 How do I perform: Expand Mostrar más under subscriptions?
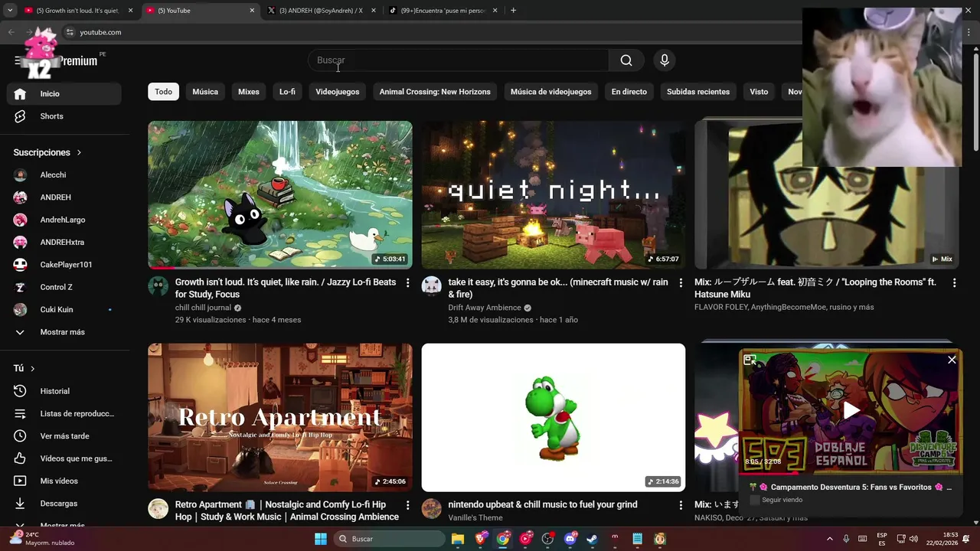pyautogui.click(x=64, y=332)
